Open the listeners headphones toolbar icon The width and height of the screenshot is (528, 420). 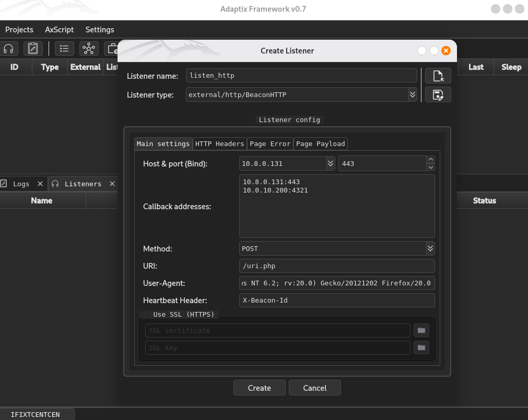click(8, 49)
